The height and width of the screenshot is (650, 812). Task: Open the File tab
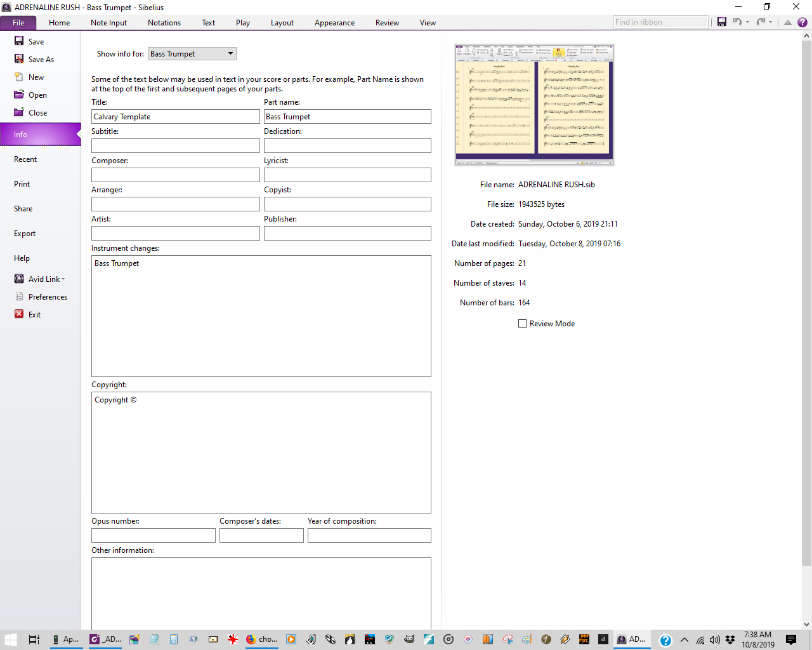(x=18, y=22)
